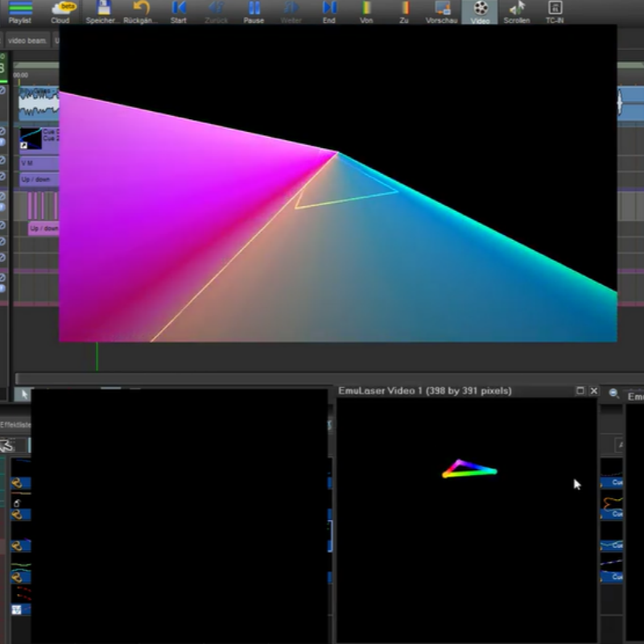Maximize the EmuLaser Video 1 window
Viewport: 644px width, 644px height.
point(580,391)
